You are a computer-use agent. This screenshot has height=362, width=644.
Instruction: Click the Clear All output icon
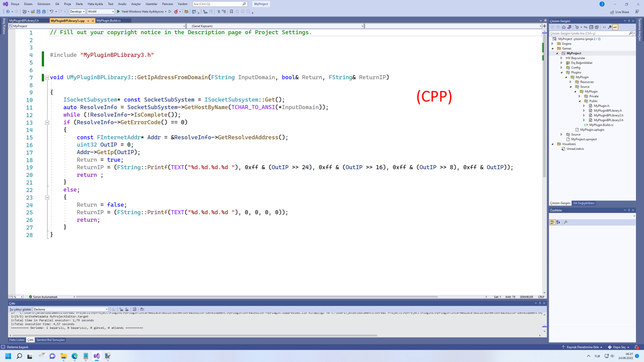(x=135, y=309)
